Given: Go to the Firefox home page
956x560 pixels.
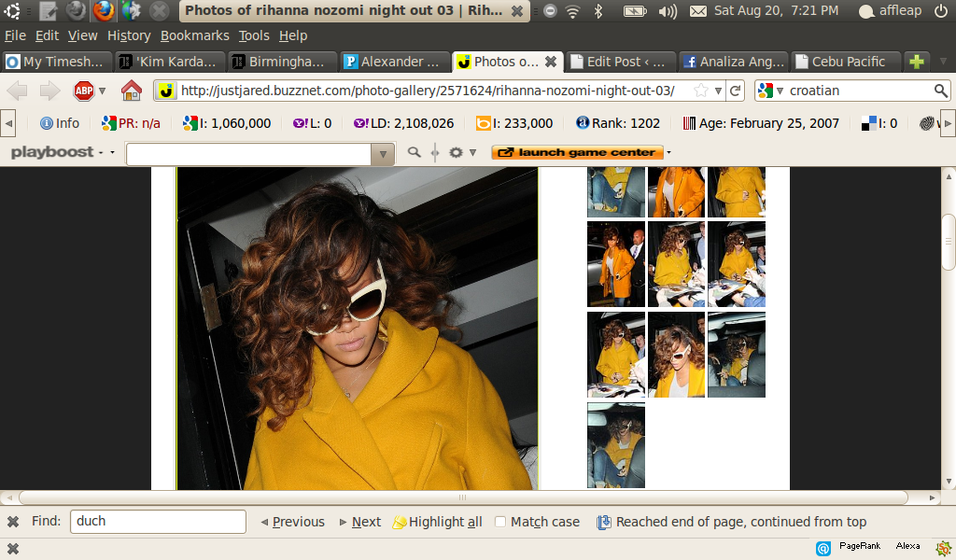Looking at the screenshot, I should pyautogui.click(x=131, y=91).
